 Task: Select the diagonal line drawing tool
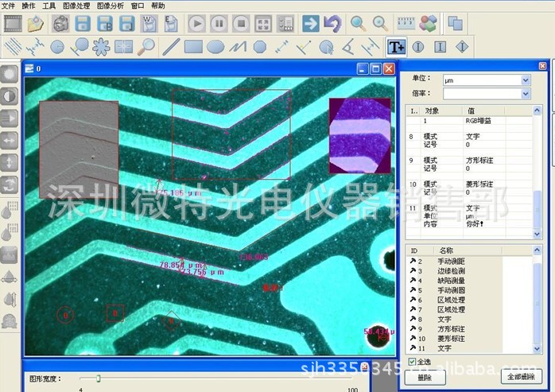coord(170,47)
